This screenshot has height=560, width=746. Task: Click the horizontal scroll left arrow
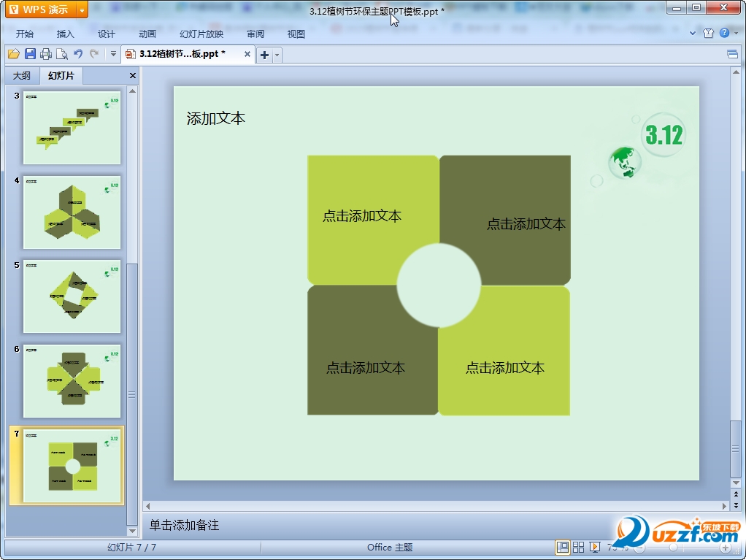click(148, 506)
